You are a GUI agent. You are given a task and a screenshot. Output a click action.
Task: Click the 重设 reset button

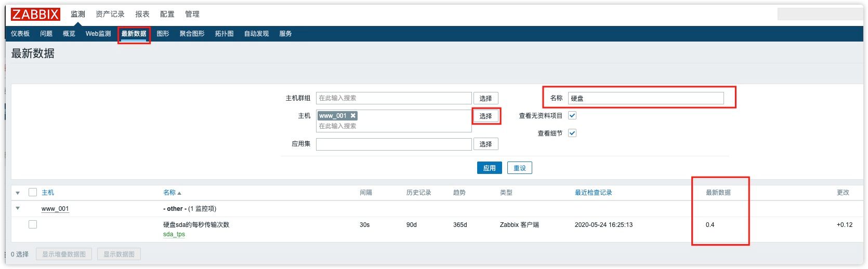[520, 168]
